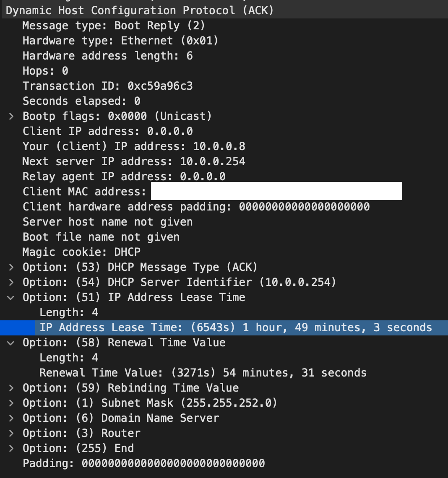This screenshot has height=478, width=448.
Task: Select the Message type Boot Reply row
Action: click(113, 26)
